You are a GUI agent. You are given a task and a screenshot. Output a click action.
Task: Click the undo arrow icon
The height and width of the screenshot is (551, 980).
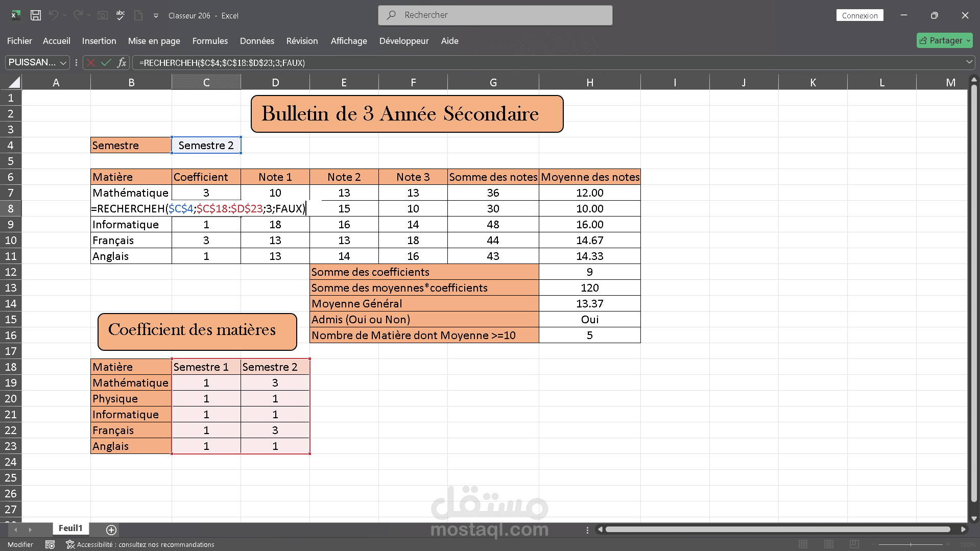click(54, 15)
